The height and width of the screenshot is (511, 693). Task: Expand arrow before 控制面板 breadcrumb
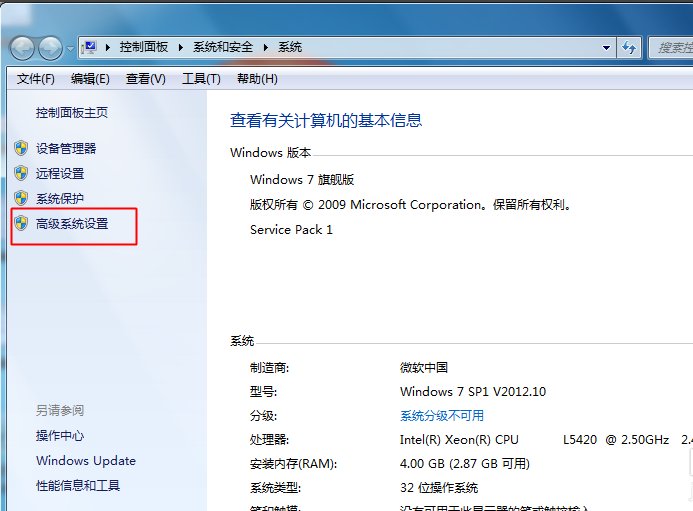pos(107,47)
